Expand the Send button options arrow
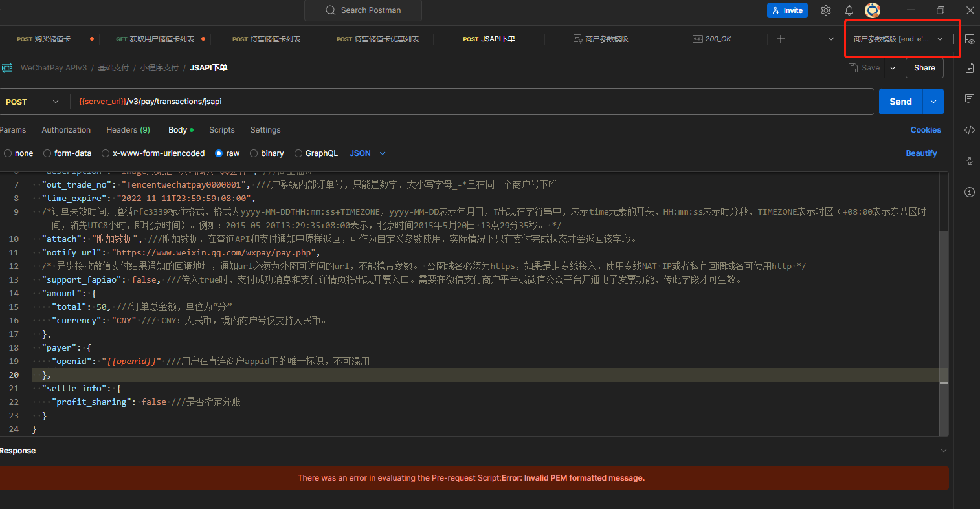The image size is (980, 509). (x=933, y=102)
